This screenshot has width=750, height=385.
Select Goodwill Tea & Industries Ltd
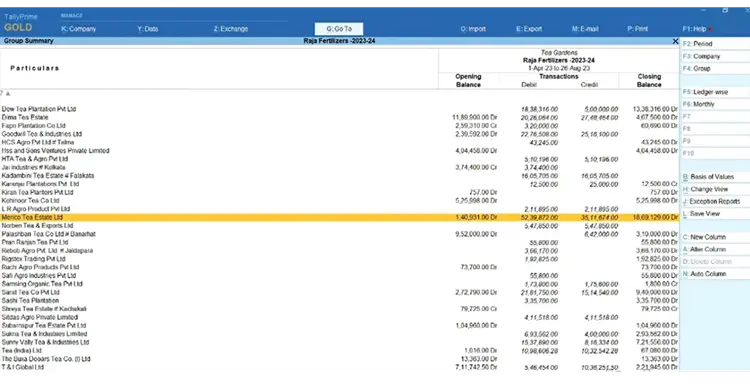(x=42, y=134)
